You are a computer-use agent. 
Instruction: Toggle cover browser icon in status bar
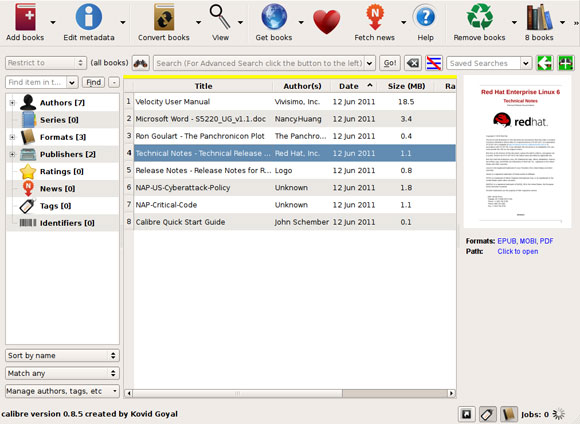coord(466,414)
